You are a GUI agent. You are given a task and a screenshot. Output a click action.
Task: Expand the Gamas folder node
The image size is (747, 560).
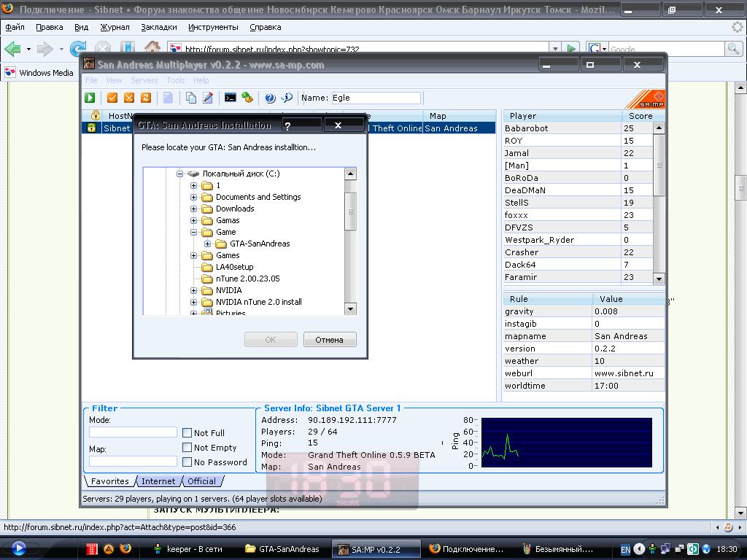193,220
